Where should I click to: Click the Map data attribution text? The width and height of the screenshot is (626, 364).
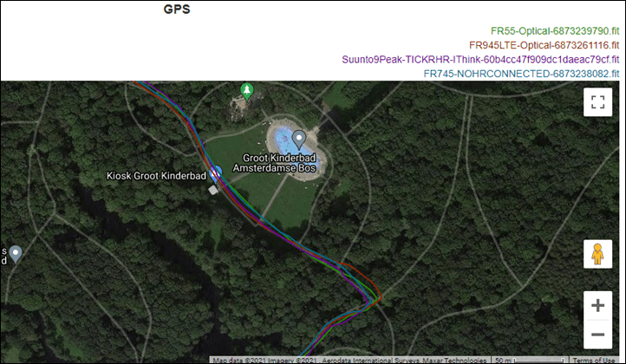[x=349, y=360]
